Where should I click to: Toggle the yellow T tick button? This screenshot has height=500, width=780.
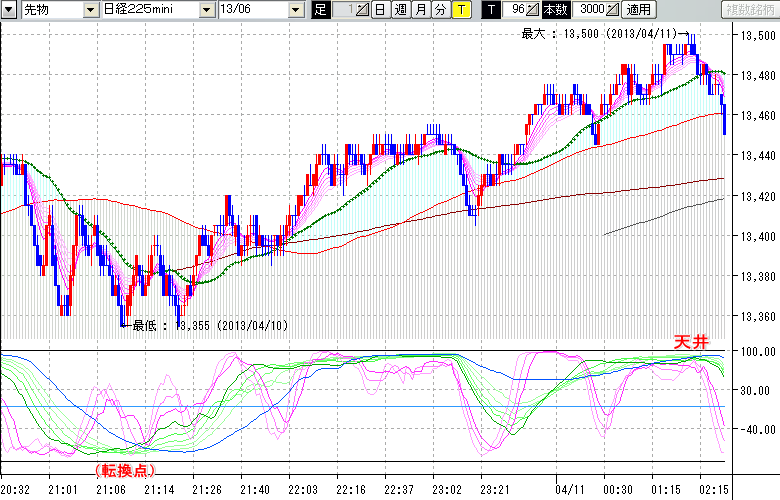(460, 10)
